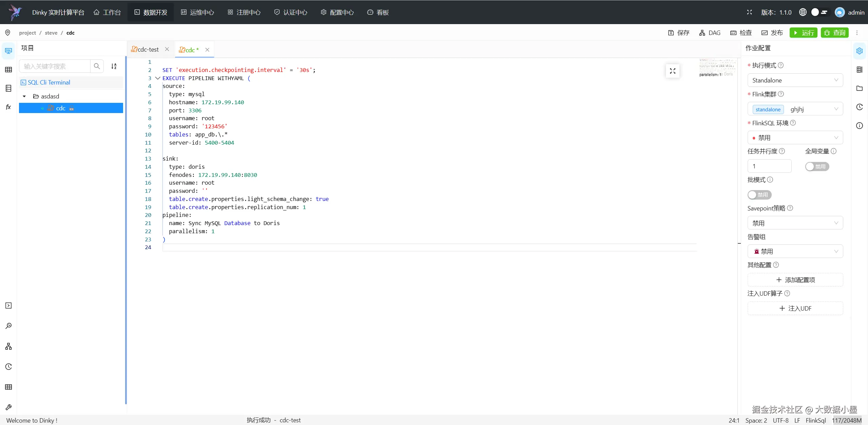Toggle the dark theme switch in header
The height and width of the screenshot is (425, 868).
(820, 12)
